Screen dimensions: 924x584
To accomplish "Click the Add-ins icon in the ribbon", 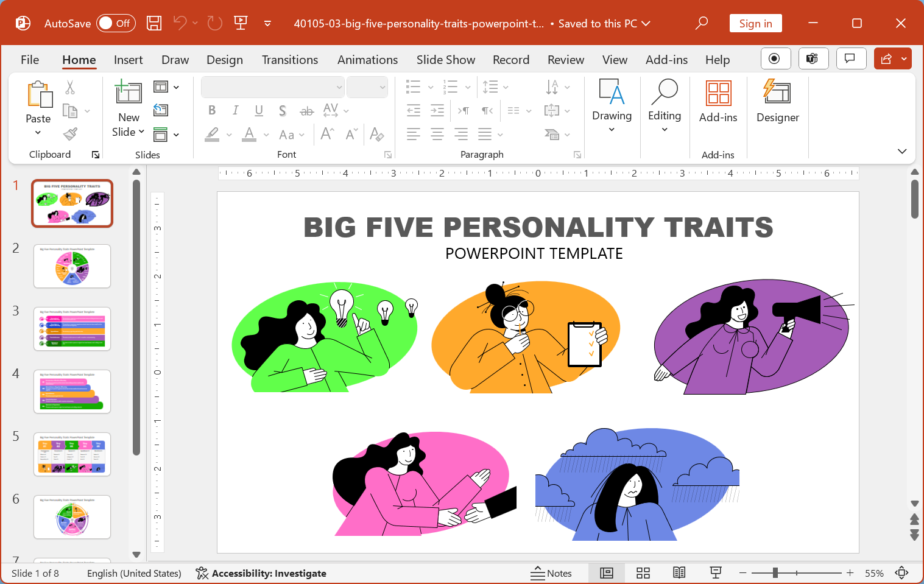I will [718, 104].
